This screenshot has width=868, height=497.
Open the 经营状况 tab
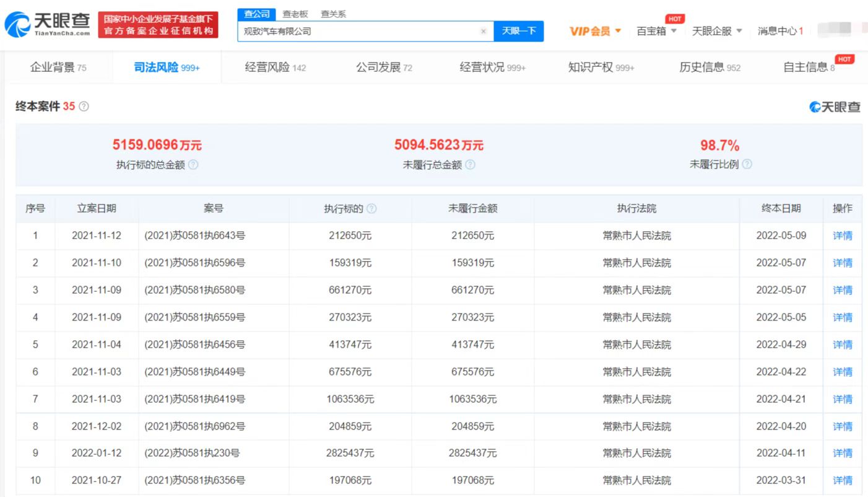point(493,68)
